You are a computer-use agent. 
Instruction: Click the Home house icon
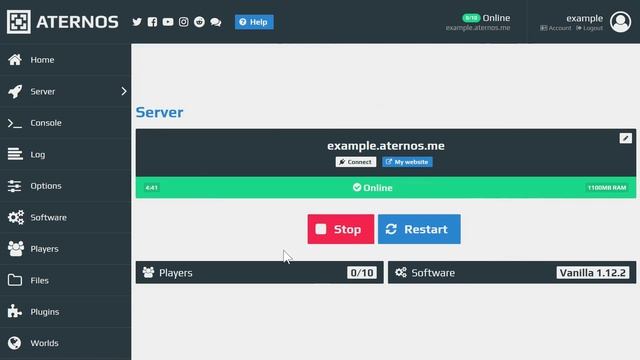coord(15,60)
